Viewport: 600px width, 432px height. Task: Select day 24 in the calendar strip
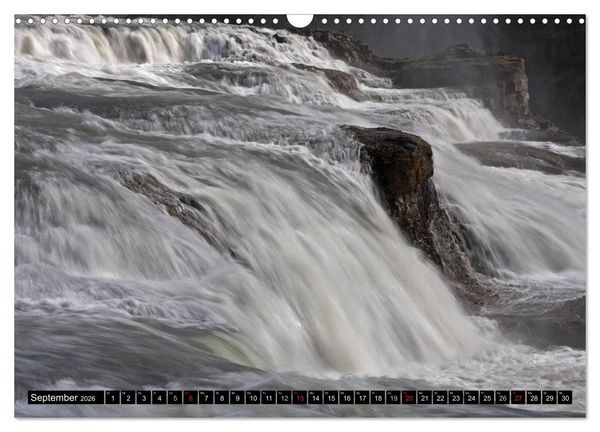[x=471, y=398]
